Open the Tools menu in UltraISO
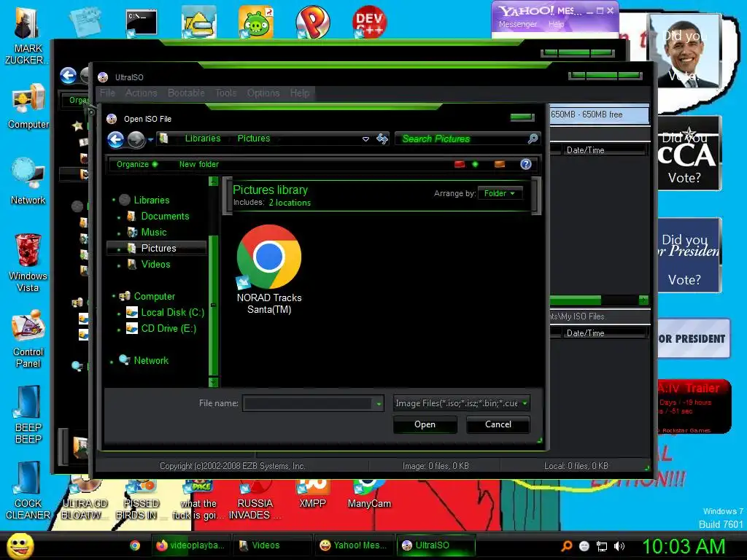This screenshot has height=560, width=747. click(x=225, y=93)
